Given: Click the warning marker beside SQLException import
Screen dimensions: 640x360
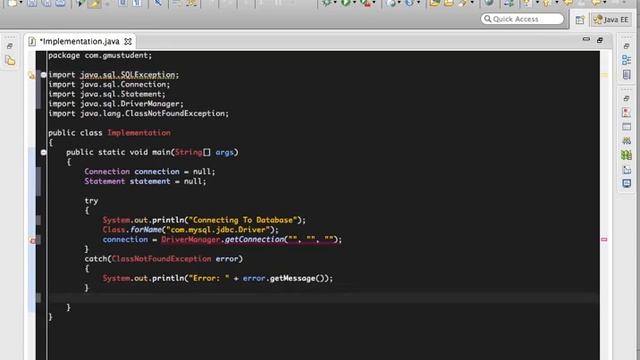Looking at the screenshot, I should click(31, 75).
